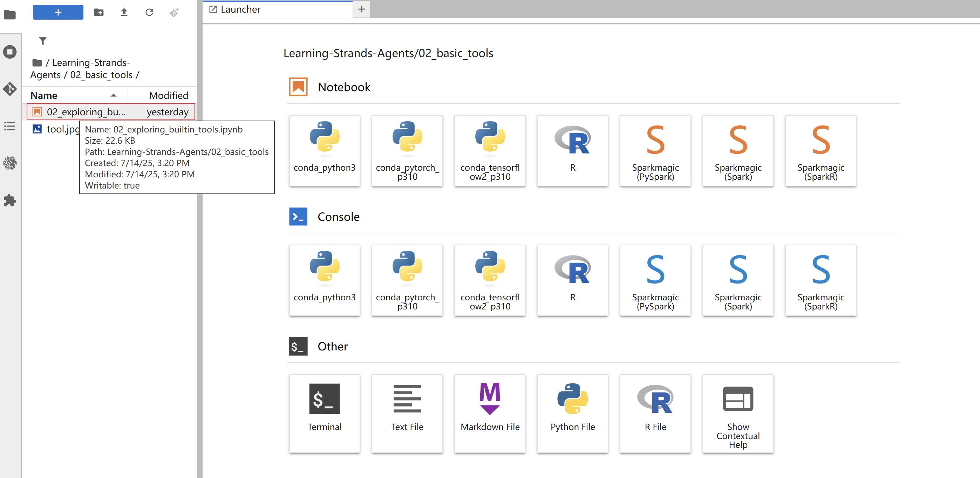Create a new Text File
Screen dimensions: 980x478
point(407,414)
